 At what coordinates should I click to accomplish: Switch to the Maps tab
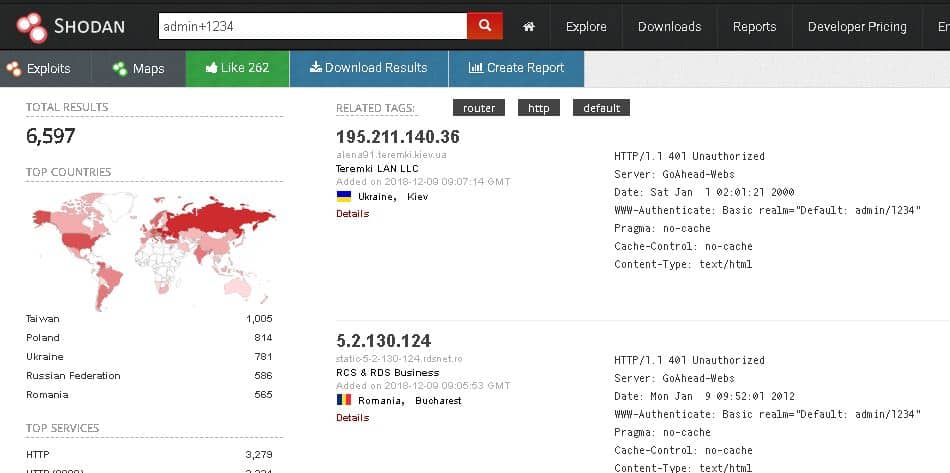point(139,68)
